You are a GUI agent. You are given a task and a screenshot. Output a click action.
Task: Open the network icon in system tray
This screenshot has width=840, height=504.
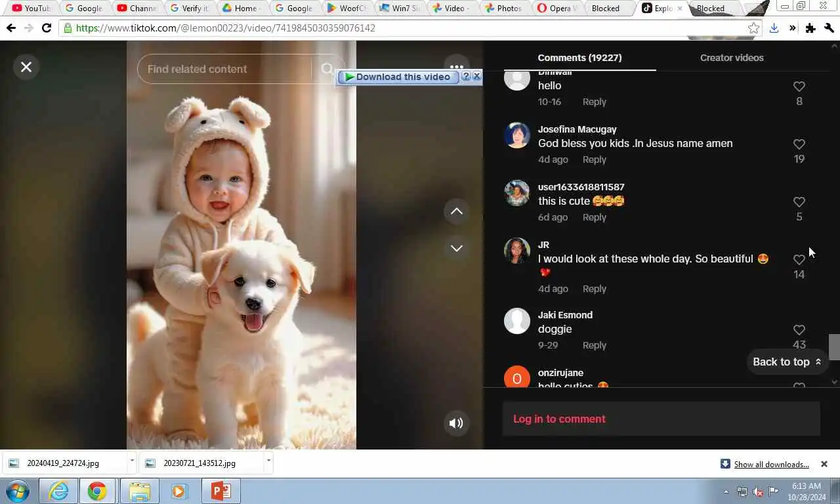pos(742,492)
